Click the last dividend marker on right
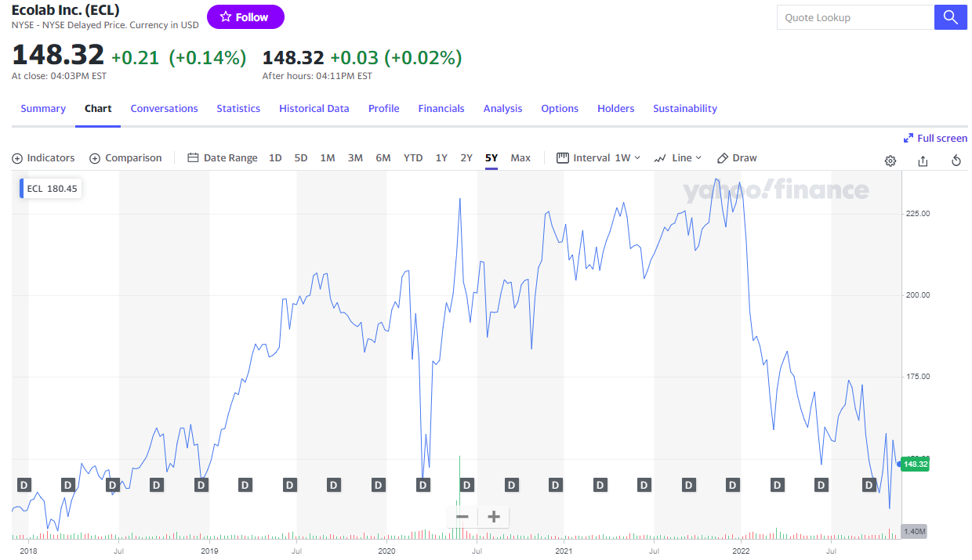 click(x=869, y=485)
